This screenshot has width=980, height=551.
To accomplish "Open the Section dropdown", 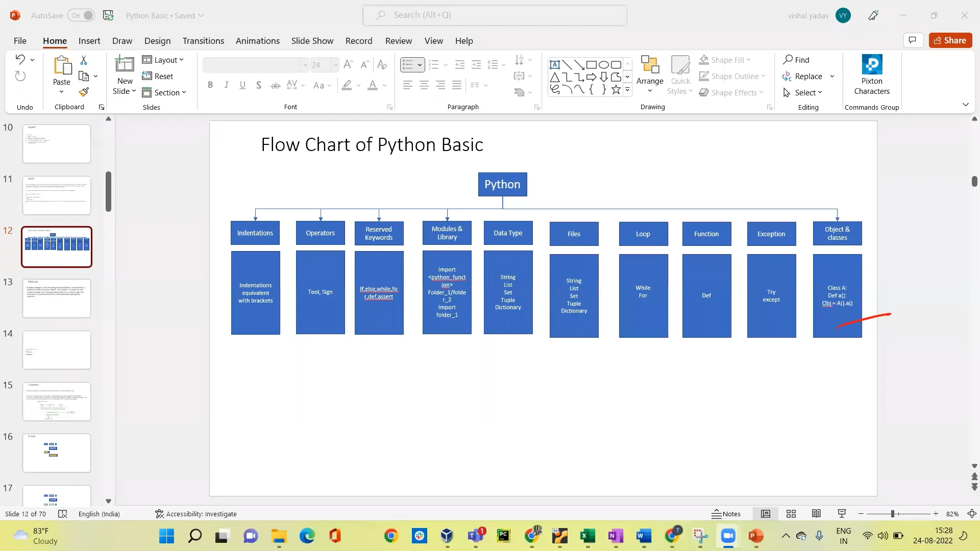I will [164, 92].
